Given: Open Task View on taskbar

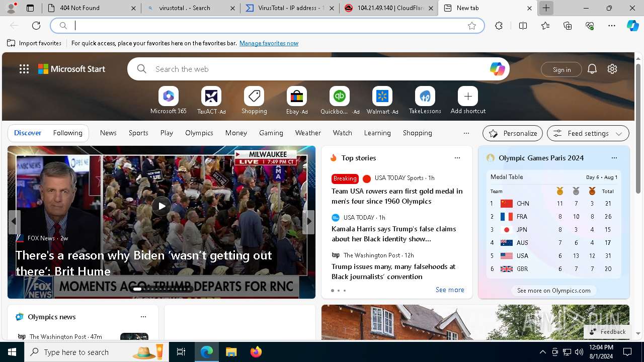Looking at the screenshot, I should click(x=181, y=352).
